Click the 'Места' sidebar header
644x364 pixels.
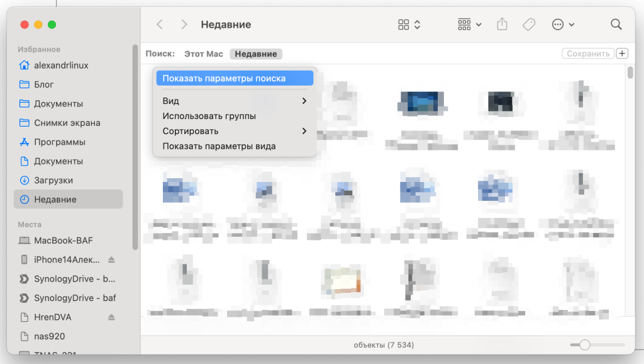[x=30, y=225]
